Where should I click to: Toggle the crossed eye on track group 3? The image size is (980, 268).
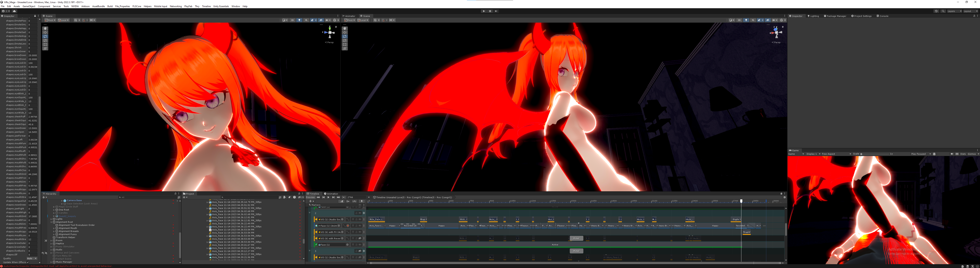[x=360, y=251]
